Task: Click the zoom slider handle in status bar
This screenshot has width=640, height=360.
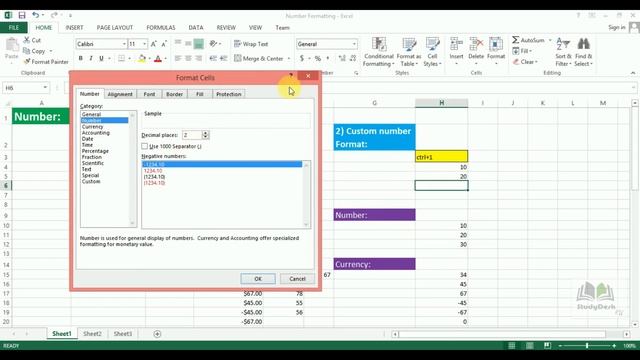Action: click(587, 346)
